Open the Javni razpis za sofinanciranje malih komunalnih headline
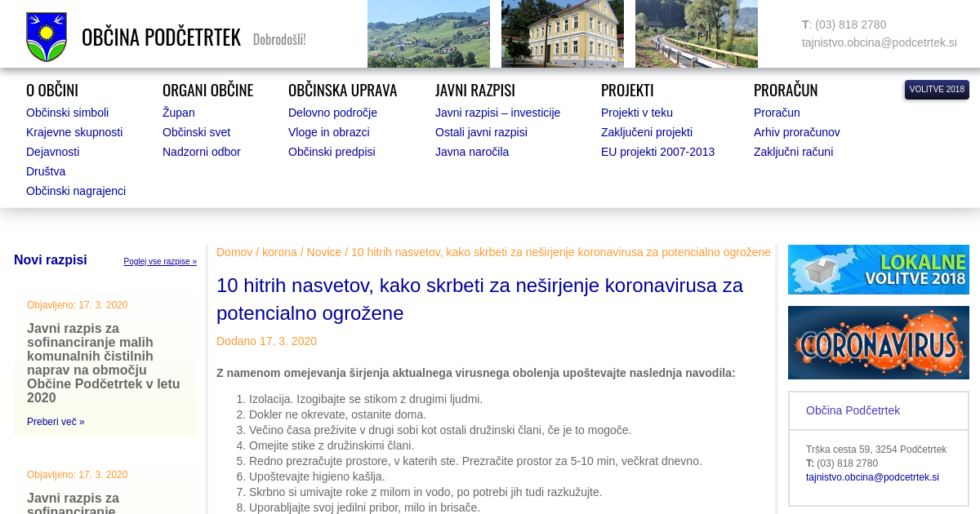Screen dimensions: 980x514 click(104, 363)
